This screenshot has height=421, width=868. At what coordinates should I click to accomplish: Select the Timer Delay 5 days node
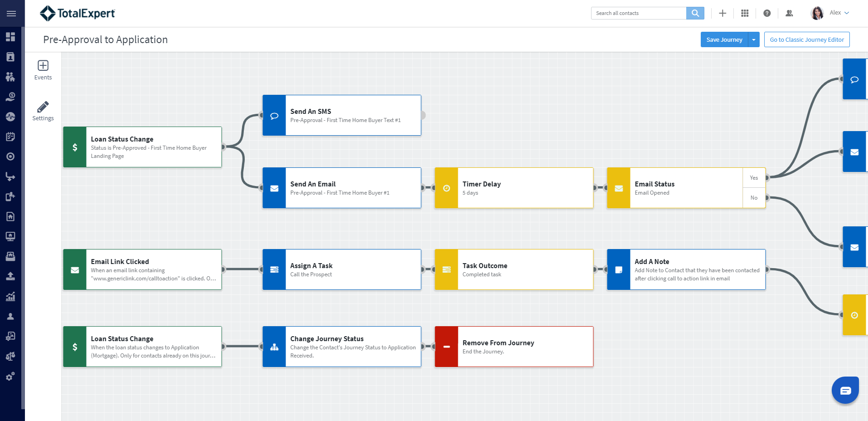[514, 188]
